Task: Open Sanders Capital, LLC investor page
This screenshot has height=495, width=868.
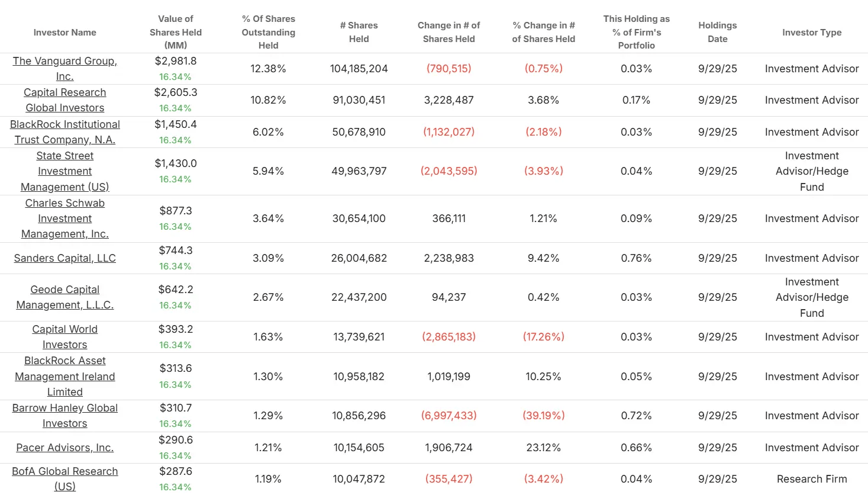Action: (x=65, y=258)
